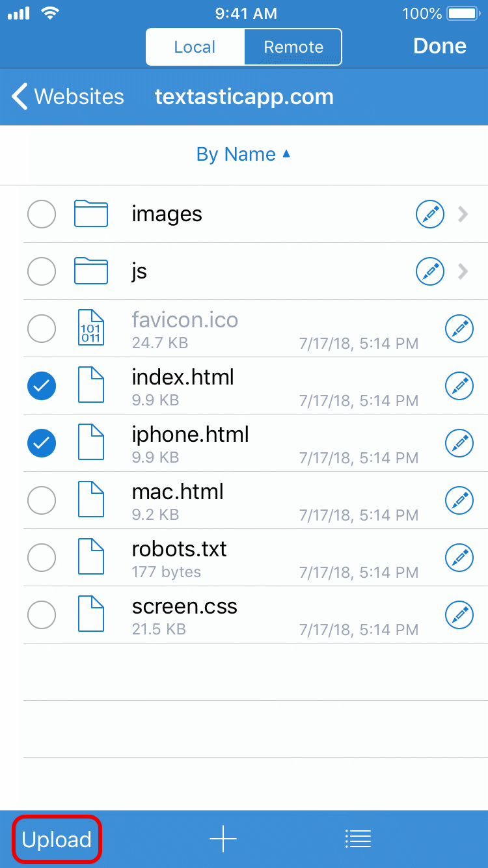Viewport: 488px width, 868px height.
Task: Select the robots.txt checkbox
Action: 42,558
